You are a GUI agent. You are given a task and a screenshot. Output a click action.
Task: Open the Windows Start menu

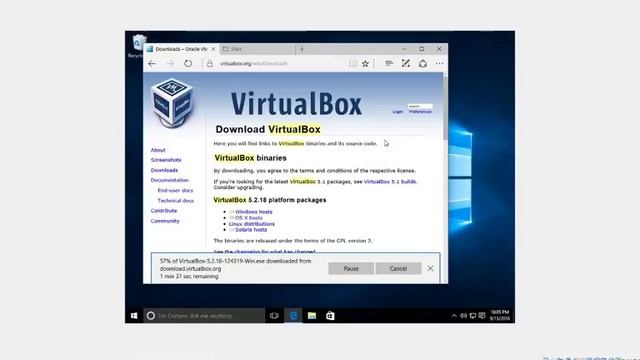tap(134, 316)
